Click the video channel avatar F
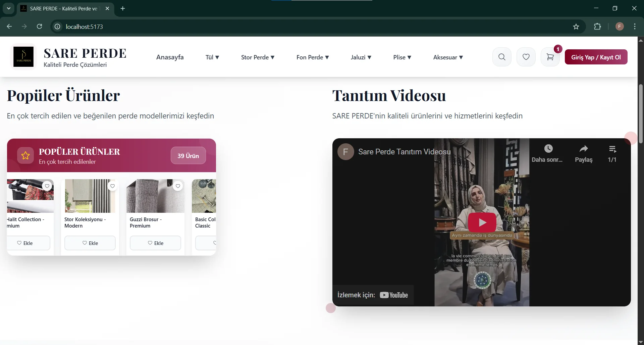644x345 pixels. 346,152
